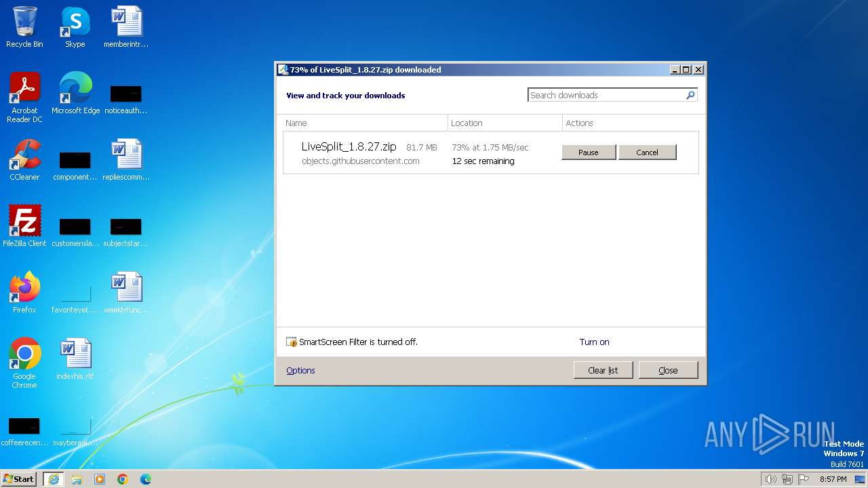
Task: Click Show Desktop button in tray
Action: tap(861, 479)
